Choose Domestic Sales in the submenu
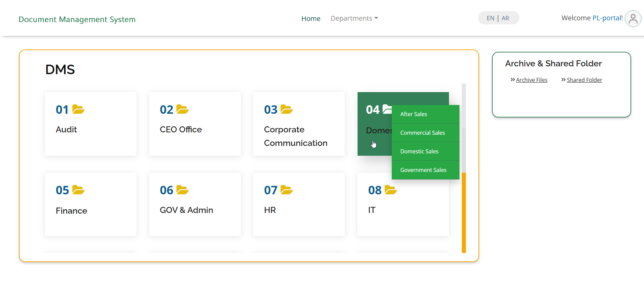This screenshot has width=644, height=281. coord(419,151)
